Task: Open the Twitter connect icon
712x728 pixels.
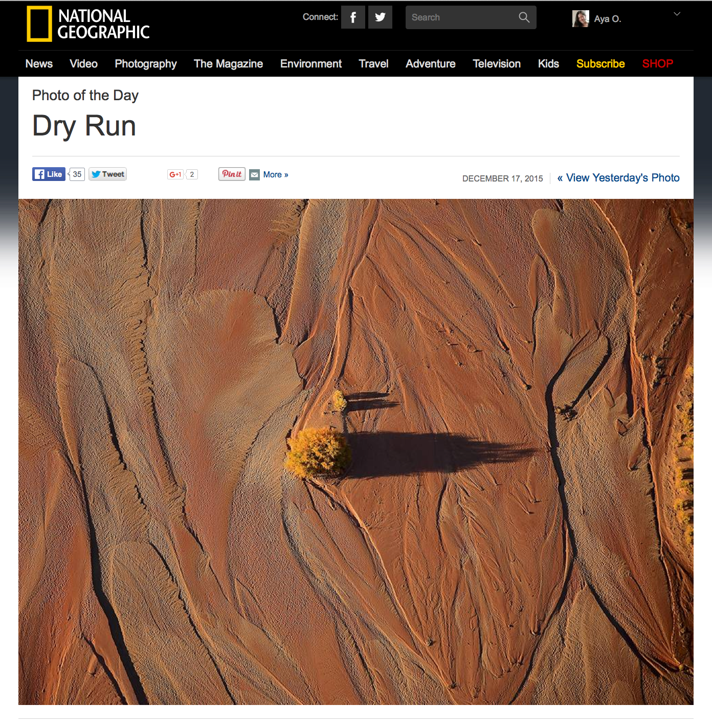Action: point(380,17)
